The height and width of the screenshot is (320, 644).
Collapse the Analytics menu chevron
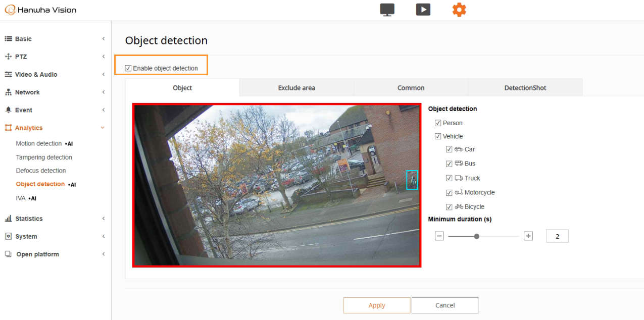point(103,128)
